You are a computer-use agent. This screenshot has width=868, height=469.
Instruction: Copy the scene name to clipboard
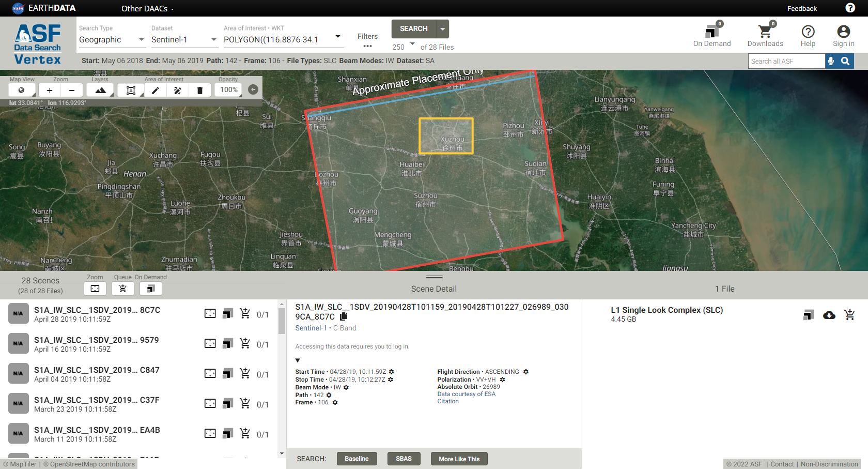click(344, 316)
